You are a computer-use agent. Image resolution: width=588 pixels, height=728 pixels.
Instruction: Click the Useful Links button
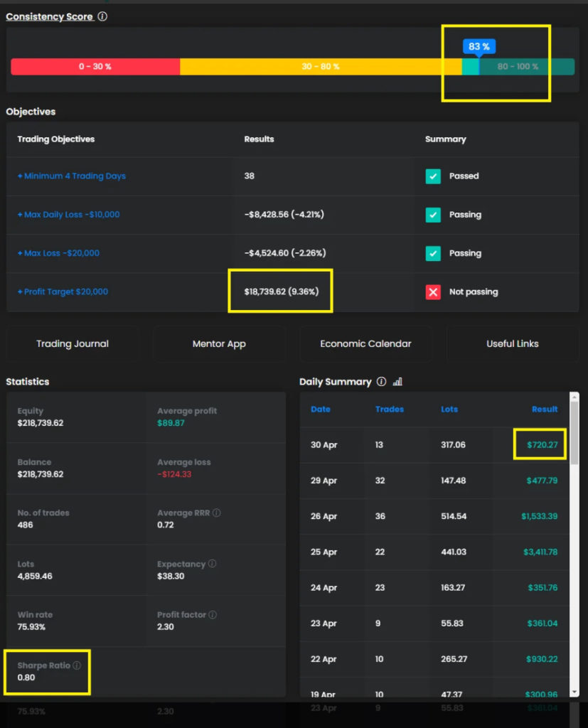pyautogui.click(x=512, y=344)
